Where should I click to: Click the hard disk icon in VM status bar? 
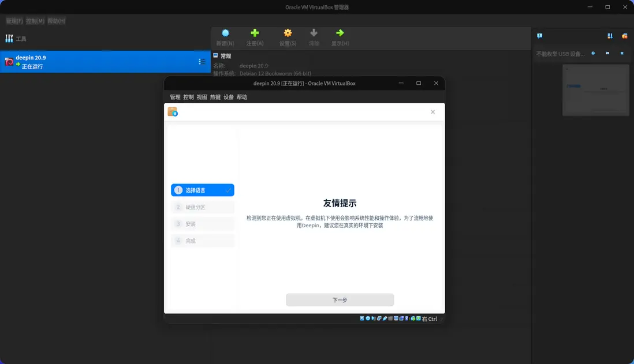click(x=361, y=318)
